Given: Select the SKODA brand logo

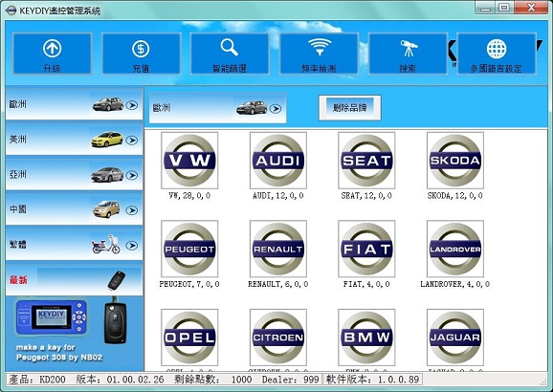Looking at the screenshot, I should pyautogui.click(x=455, y=161).
